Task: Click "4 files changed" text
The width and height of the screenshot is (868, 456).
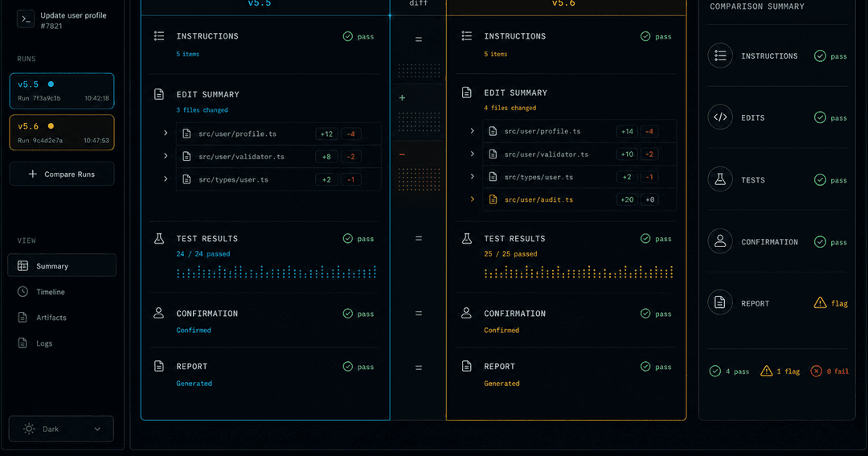Action: click(510, 108)
